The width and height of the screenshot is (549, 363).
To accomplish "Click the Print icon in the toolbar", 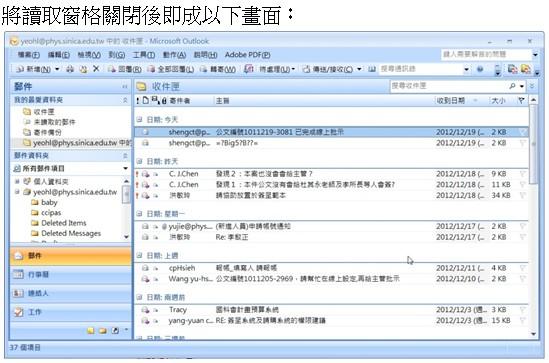I will [x=70, y=69].
